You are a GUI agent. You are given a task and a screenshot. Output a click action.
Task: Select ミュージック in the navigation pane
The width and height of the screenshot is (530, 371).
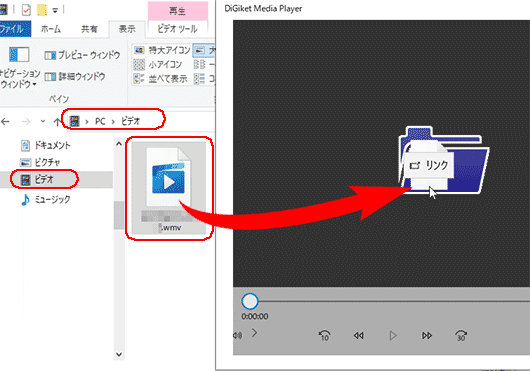click(46, 199)
